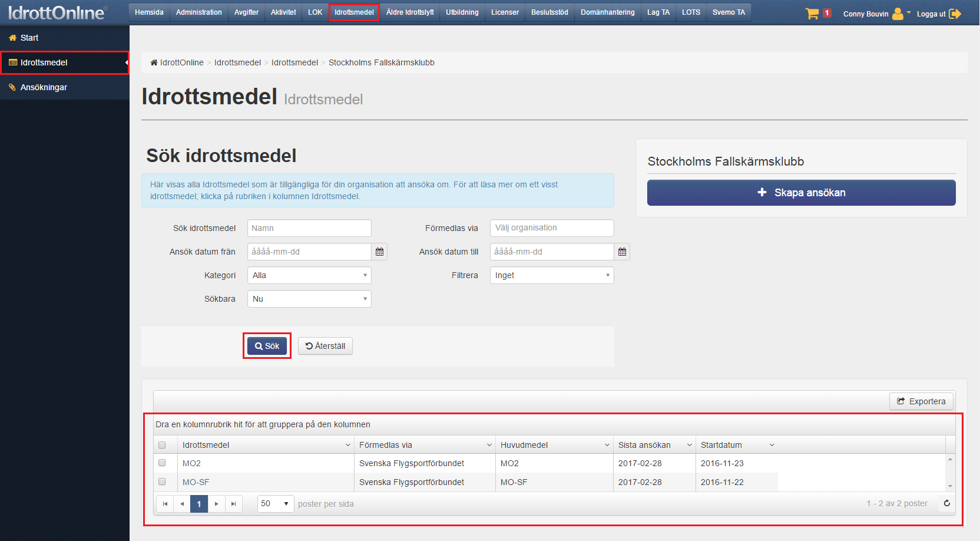This screenshot has height=541, width=980.
Task: Open the Licenser menu
Action: coord(505,12)
